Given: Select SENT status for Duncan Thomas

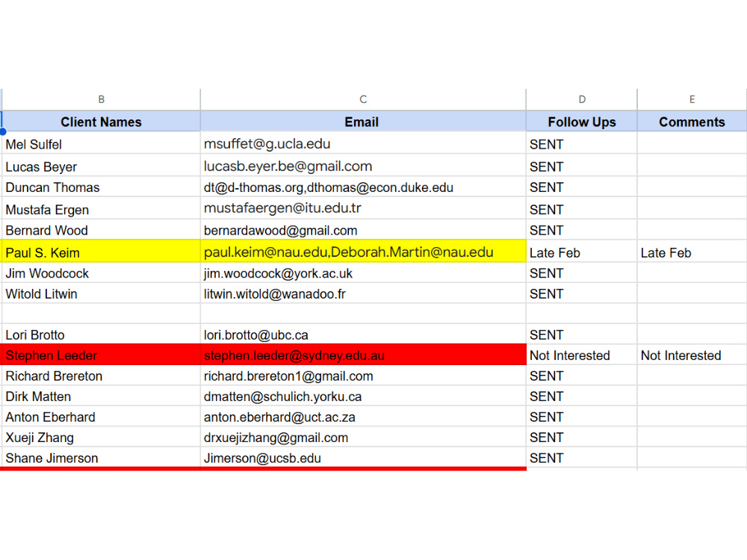Looking at the screenshot, I should click(582, 187).
